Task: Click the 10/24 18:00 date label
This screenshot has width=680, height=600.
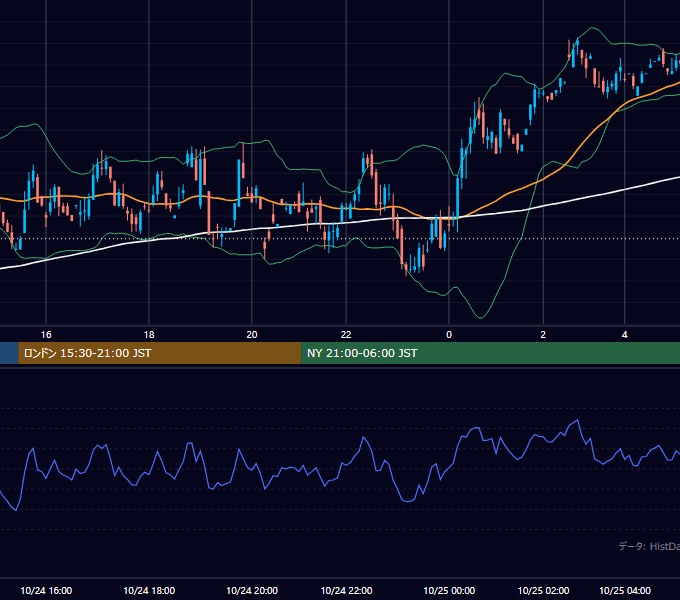Action: click(149, 590)
